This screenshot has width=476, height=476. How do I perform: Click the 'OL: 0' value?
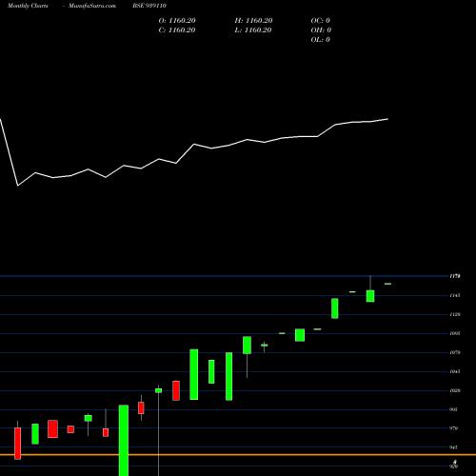point(321,39)
